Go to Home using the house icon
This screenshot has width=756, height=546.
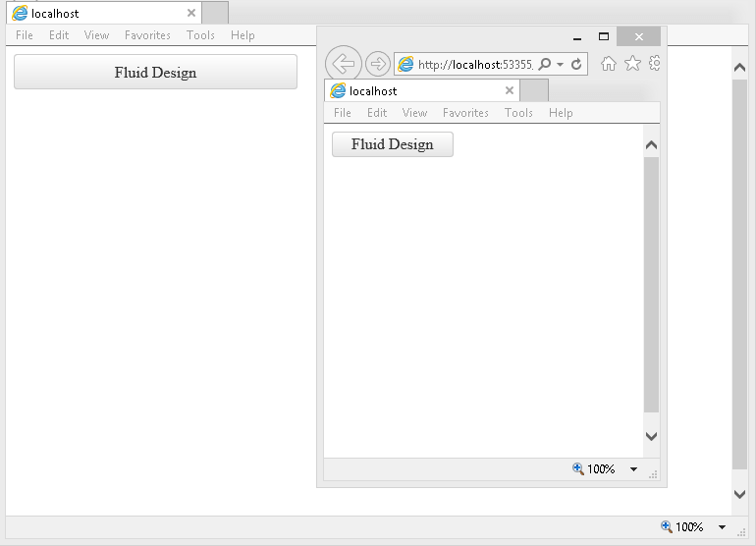coord(609,64)
